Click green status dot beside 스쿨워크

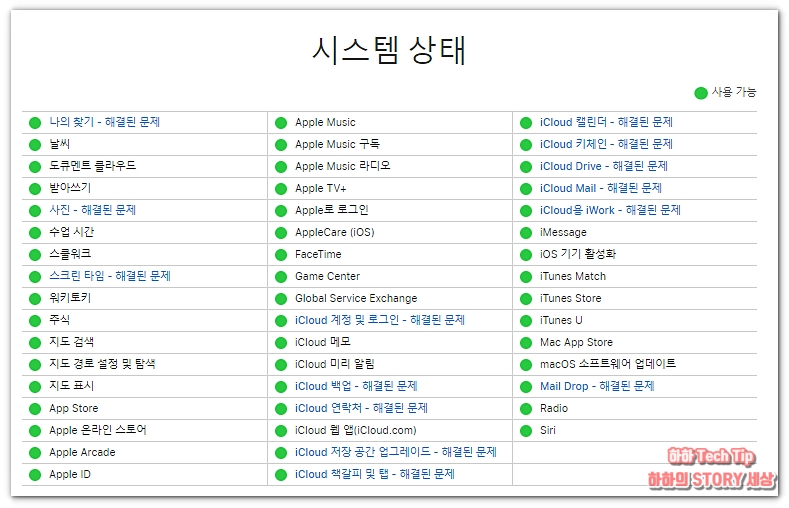click(35, 255)
